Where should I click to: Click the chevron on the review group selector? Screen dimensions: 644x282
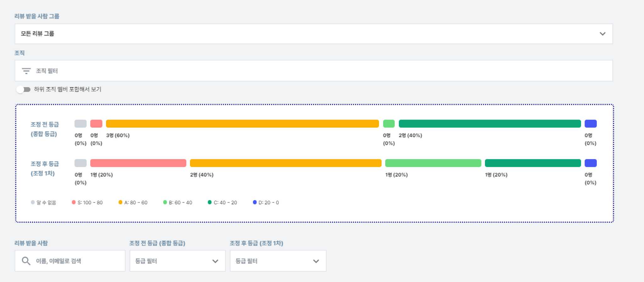coord(602,34)
